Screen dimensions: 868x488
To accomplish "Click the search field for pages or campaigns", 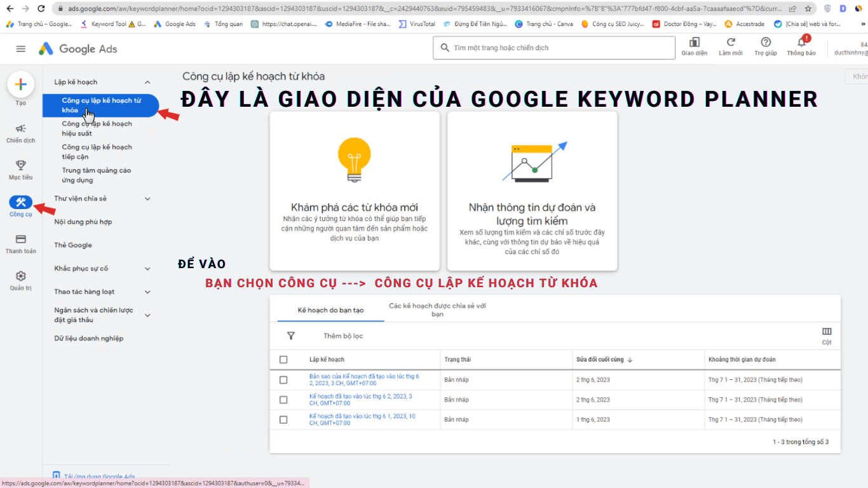I will tap(553, 48).
